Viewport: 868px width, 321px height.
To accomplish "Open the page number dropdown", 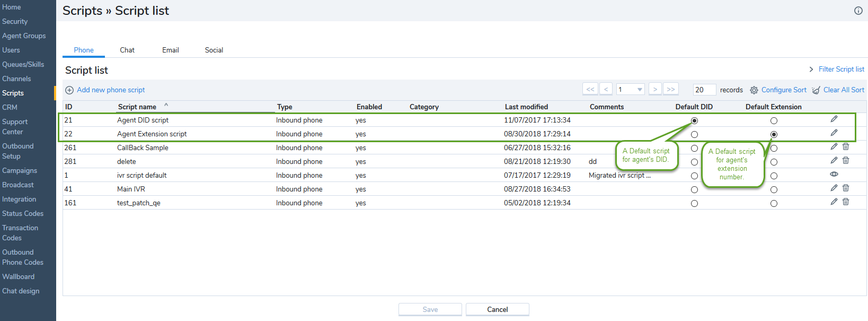I will (630, 89).
